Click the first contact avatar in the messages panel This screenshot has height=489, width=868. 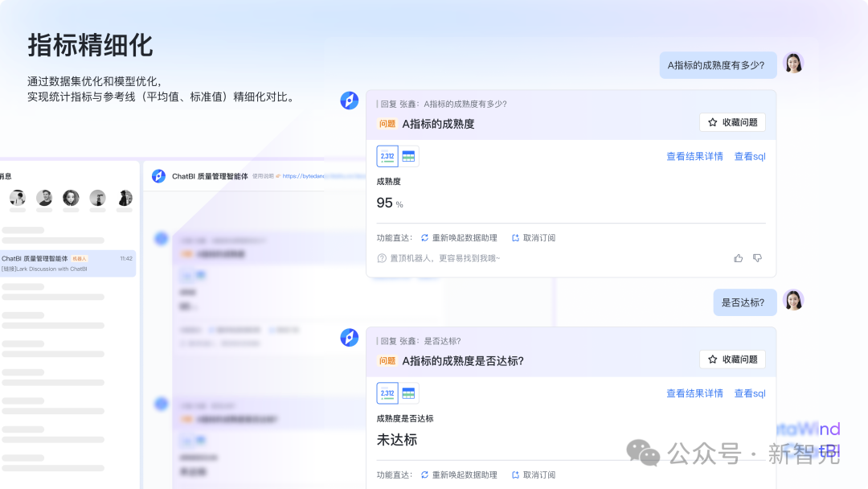click(x=18, y=198)
